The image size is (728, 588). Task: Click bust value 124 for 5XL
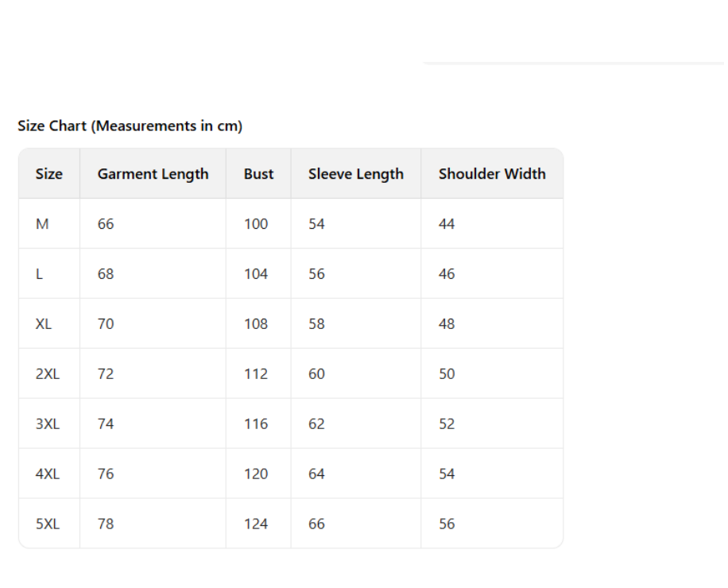[256, 524]
